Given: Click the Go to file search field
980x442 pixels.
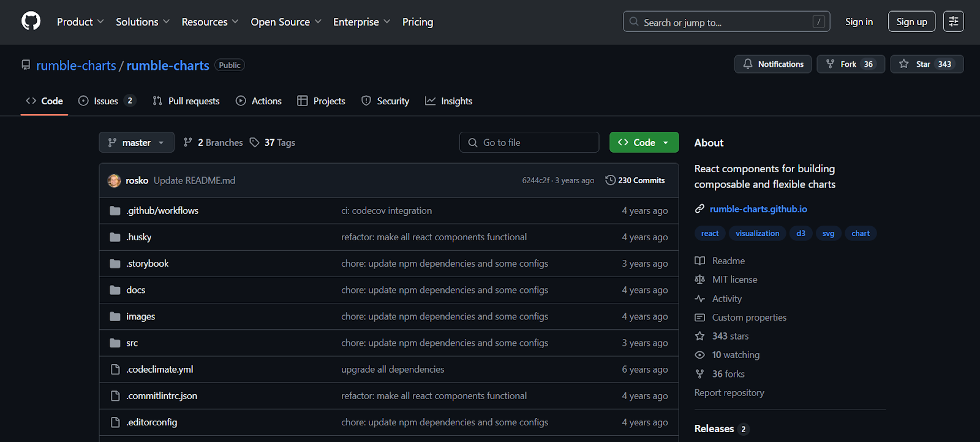Looking at the screenshot, I should point(529,142).
